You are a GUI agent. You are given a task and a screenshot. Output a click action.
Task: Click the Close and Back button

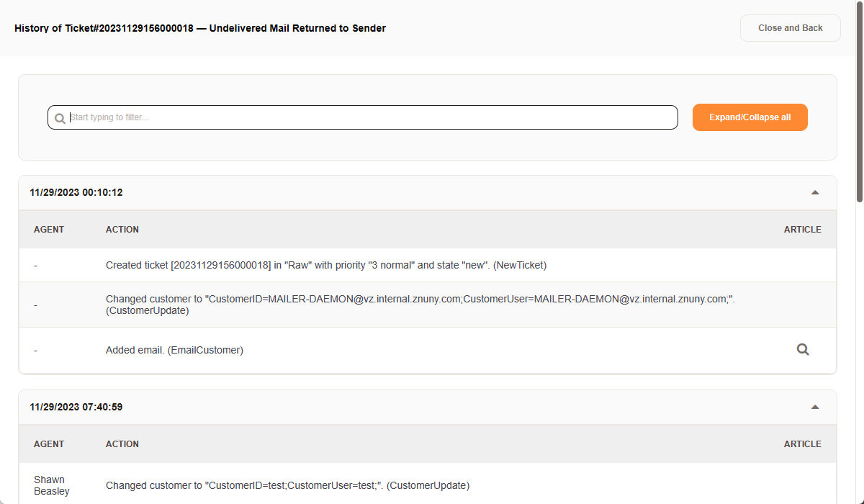pyautogui.click(x=790, y=28)
